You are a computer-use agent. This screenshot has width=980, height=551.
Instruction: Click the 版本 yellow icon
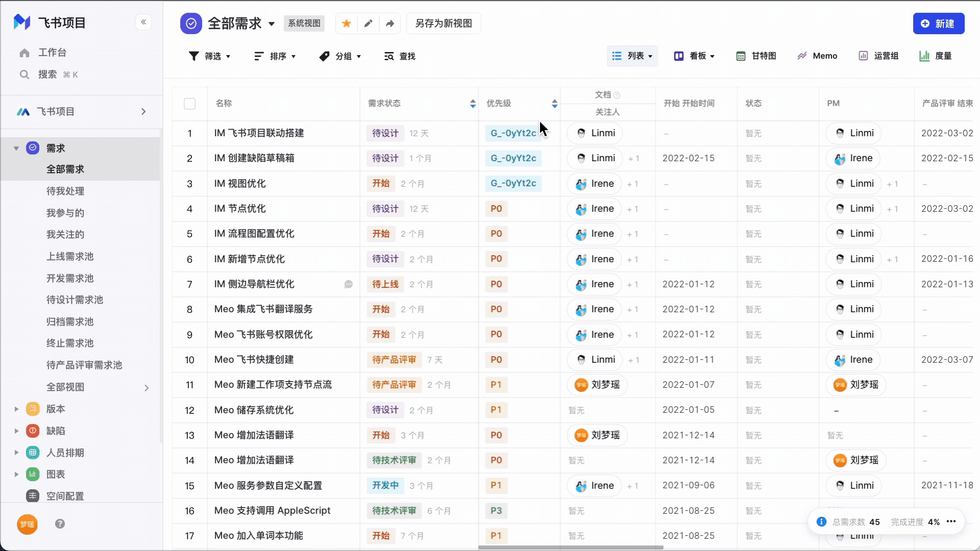[33, 409]
